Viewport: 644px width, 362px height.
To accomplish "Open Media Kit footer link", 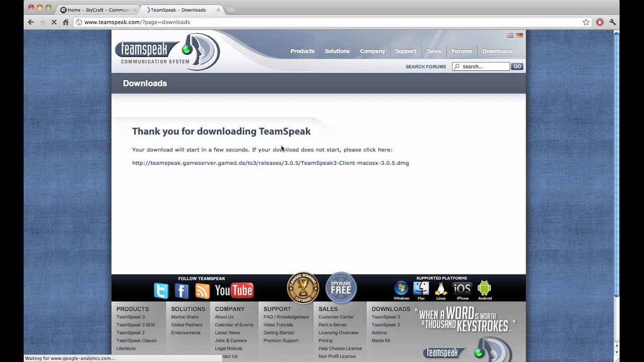I will [x=381, y=340].
